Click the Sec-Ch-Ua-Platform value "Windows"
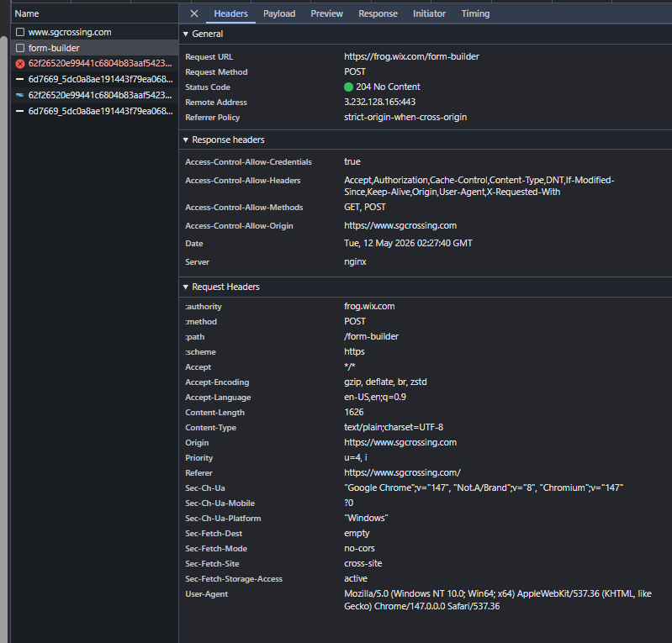672x643 pixels. pos(366,518)
